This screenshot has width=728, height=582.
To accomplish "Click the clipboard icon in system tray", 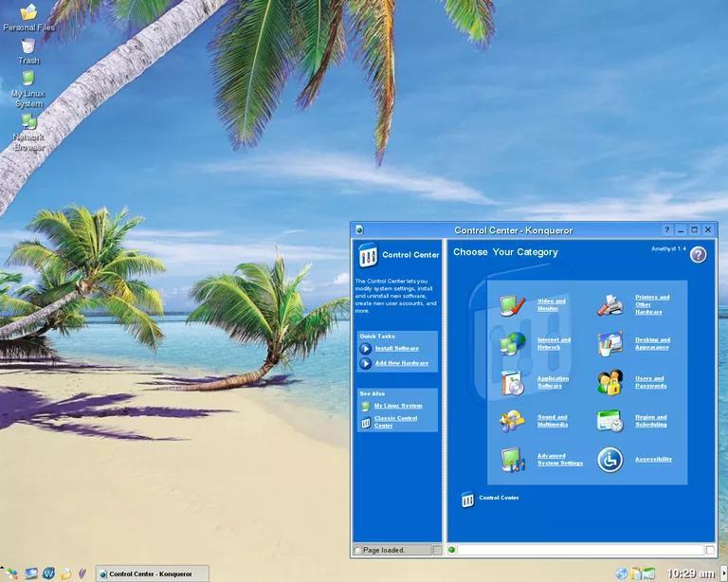I will [636, 574].
